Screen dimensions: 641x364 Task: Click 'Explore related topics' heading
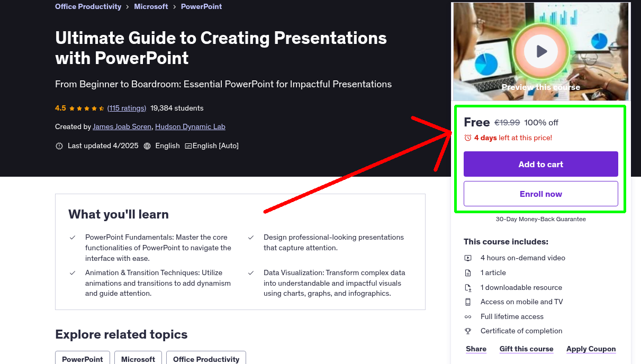(121, 334)
